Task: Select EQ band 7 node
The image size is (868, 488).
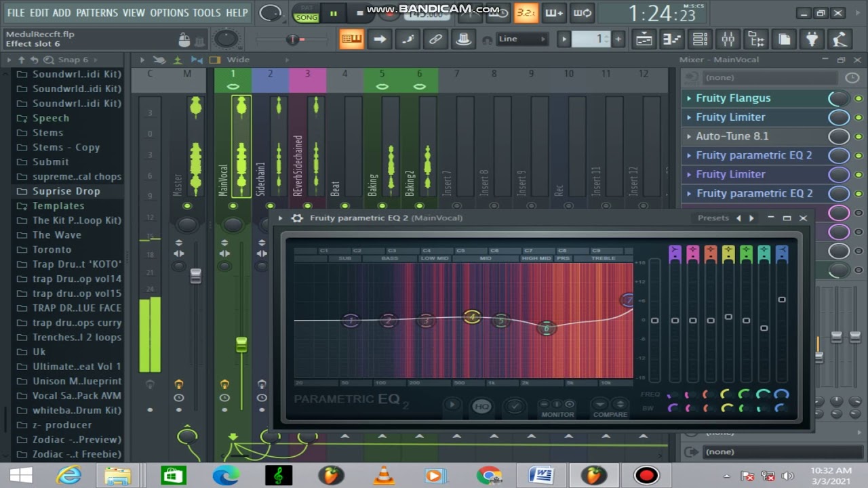Action: point(628,300)
